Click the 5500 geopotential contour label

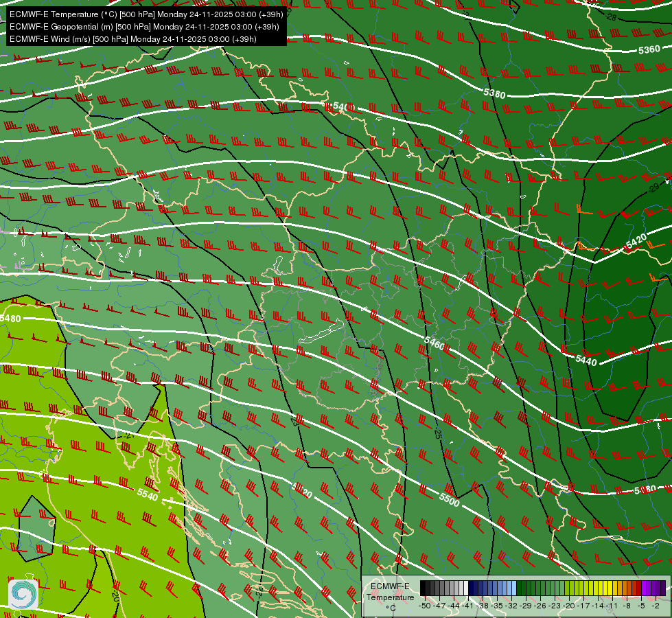[449, 499]
